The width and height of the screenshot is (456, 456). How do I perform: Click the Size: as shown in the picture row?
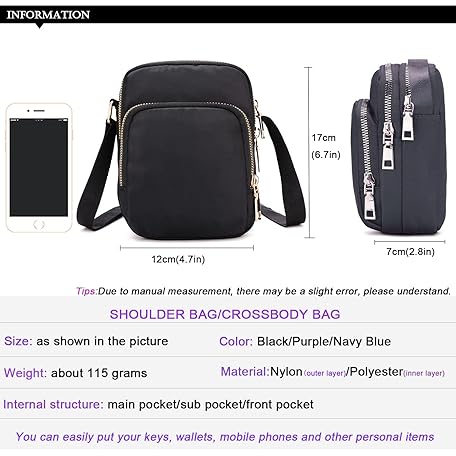click(x=86, y=341)
